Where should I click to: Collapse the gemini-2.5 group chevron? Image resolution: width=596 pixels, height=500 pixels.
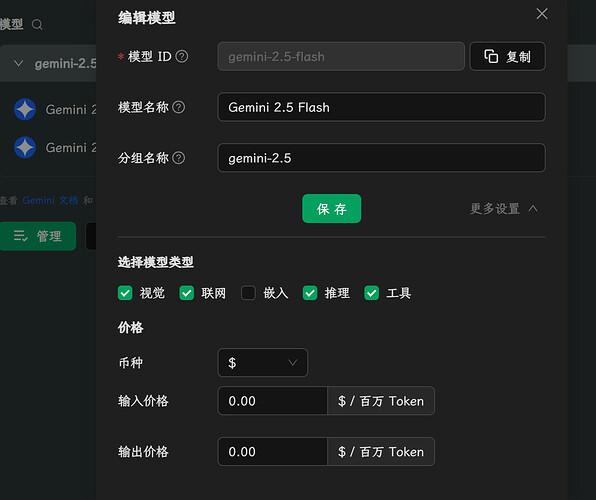click(18, 63)
